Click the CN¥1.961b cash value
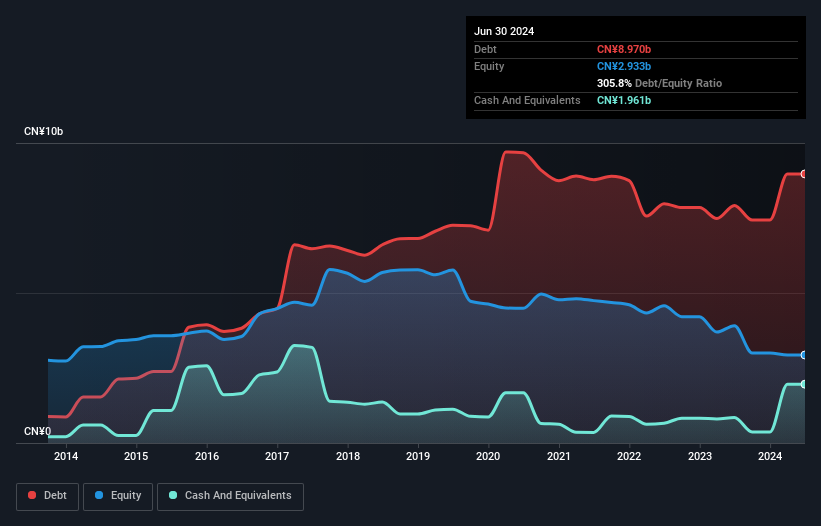This screenshot has height=526, width=821. click(624, 100)
